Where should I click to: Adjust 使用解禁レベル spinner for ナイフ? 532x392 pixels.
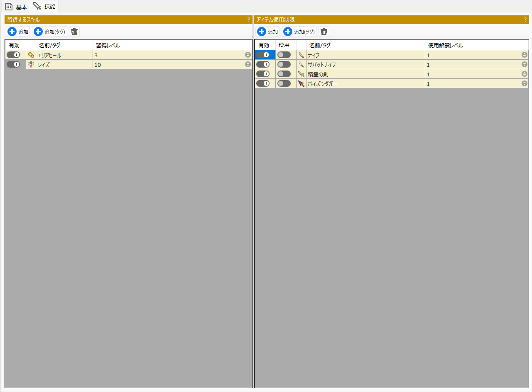[x=525, y=55]
